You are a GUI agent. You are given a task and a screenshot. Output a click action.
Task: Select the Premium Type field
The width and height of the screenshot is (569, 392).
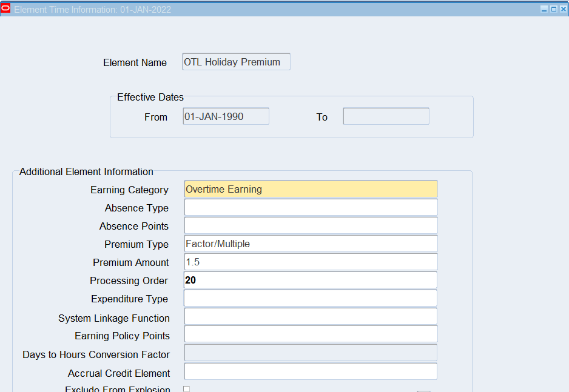coord(311,244)
